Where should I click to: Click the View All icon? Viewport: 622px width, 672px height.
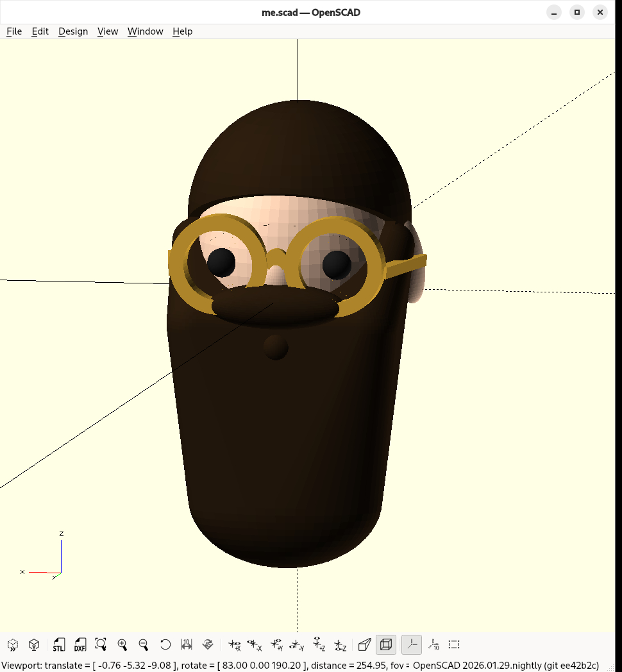101,644
